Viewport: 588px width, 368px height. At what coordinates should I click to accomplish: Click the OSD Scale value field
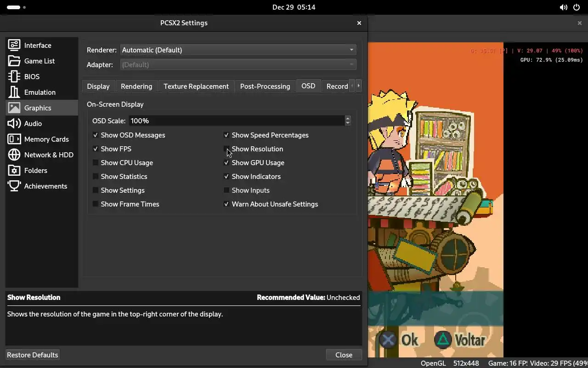(236, 121)
